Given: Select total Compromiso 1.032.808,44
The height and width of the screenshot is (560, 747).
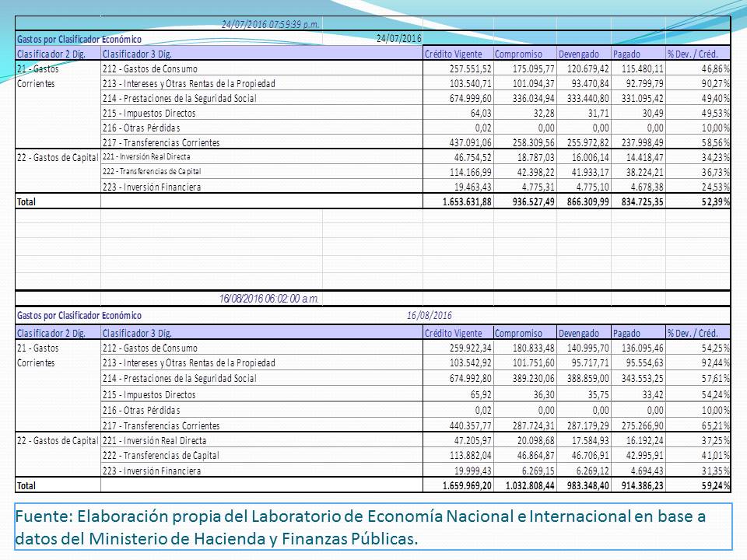Looking at the screenshot, I should click(530, 485).
